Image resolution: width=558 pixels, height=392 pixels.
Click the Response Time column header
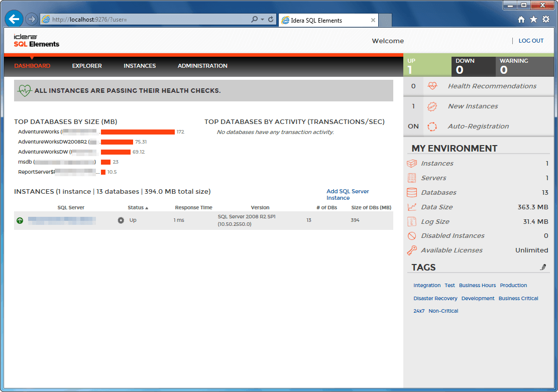click(193, 207)
